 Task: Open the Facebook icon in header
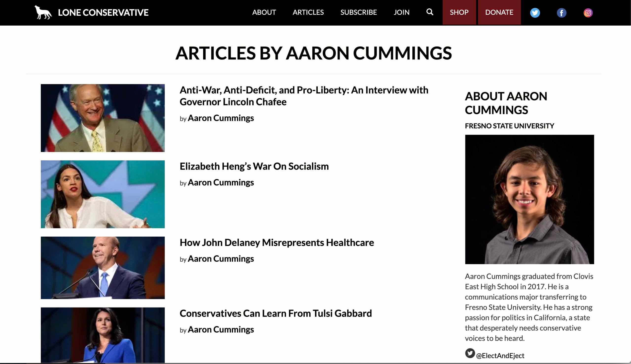561,13
